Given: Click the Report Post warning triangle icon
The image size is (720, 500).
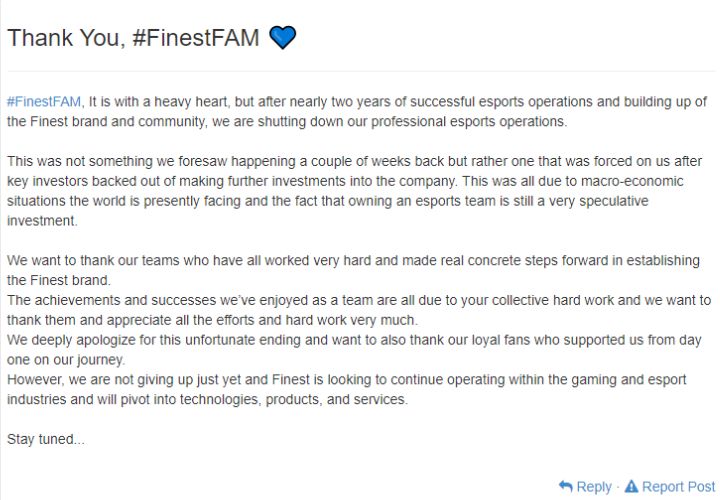Looking at the screenshot, I should coord(630,486).
